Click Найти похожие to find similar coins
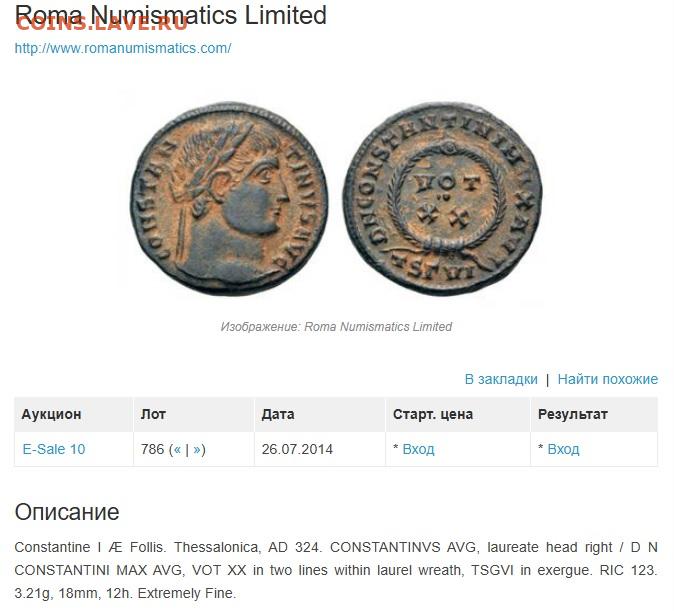 [607, 379]
